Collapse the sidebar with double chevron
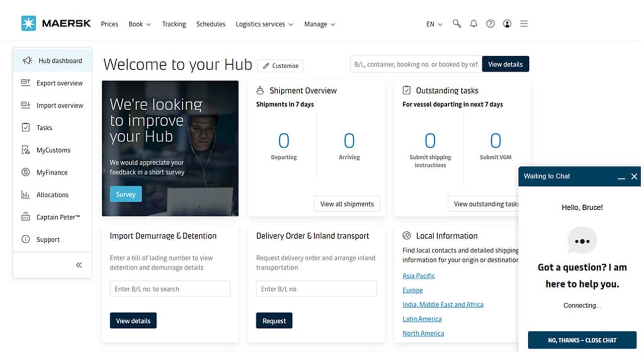Image resolution: width=644 pixels, height=362 pixels. tap(79, 265)
